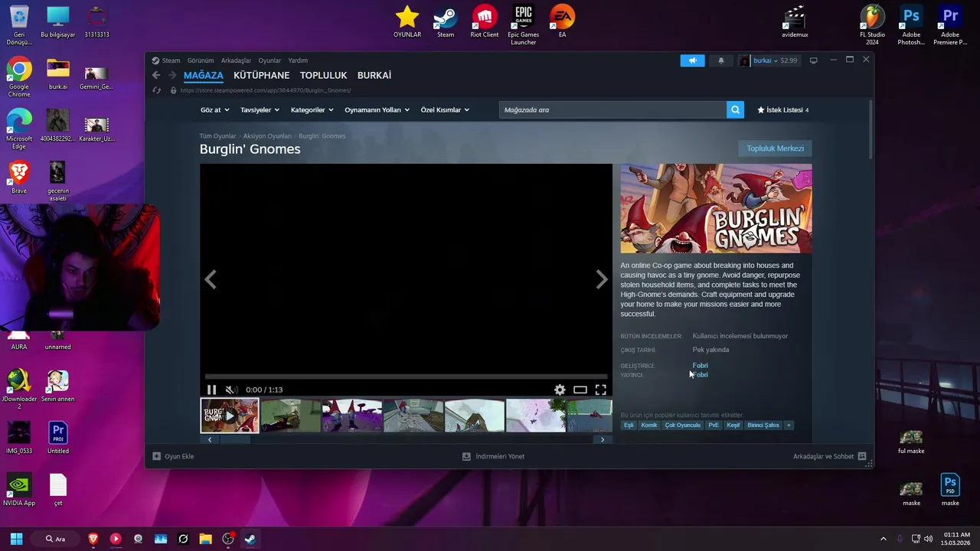Open Brave from the taskbar

pos(93,539)
